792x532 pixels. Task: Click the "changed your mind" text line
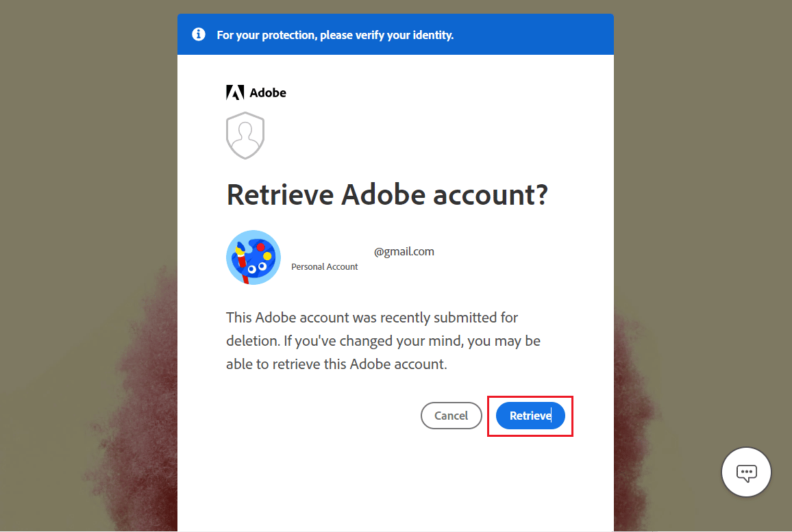click(x=383, y=340)
